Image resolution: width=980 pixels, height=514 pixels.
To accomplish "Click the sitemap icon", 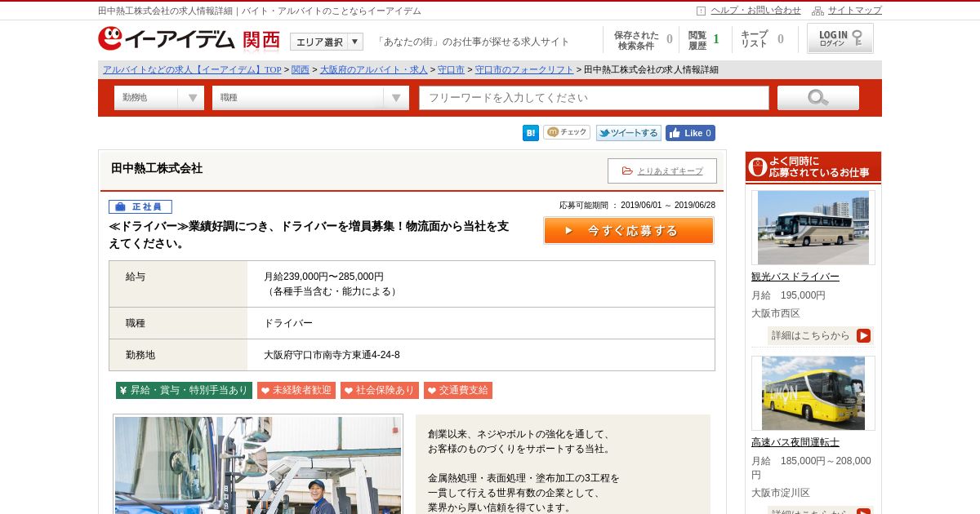I will [x=817, y=11].
